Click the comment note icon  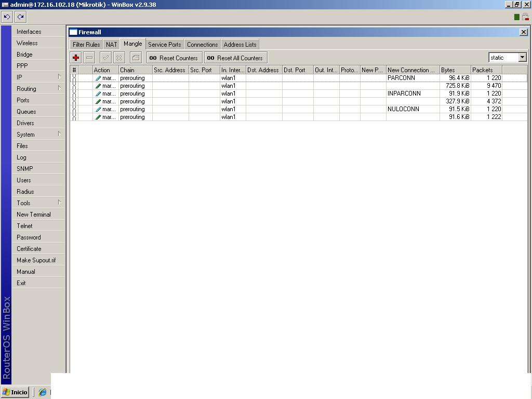(136, 58)
